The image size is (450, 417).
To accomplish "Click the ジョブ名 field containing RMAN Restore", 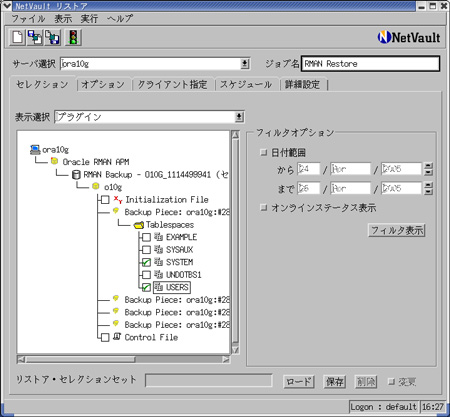I will [x=370, y=64].
